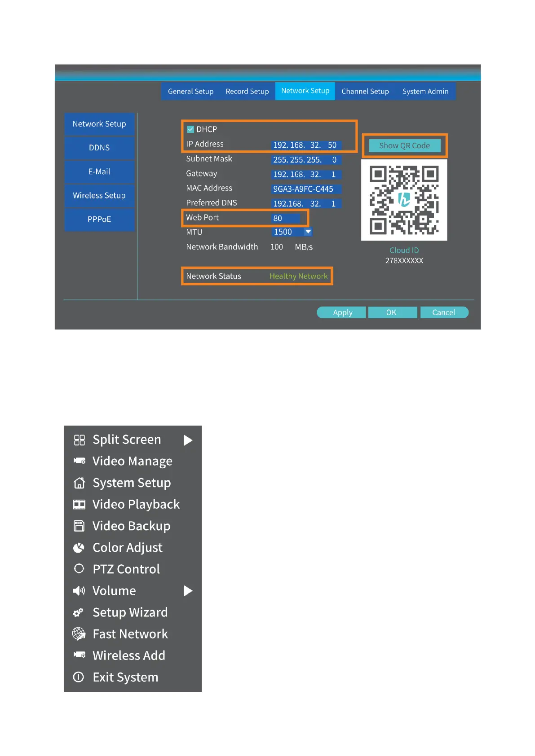Switch to the General Setup tab
535x756 pixels.
tap(190, 91)
